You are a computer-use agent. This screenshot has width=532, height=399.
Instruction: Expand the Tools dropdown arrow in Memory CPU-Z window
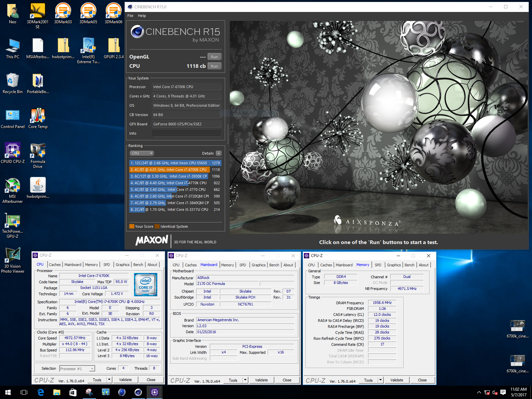(x=381, y=380)
